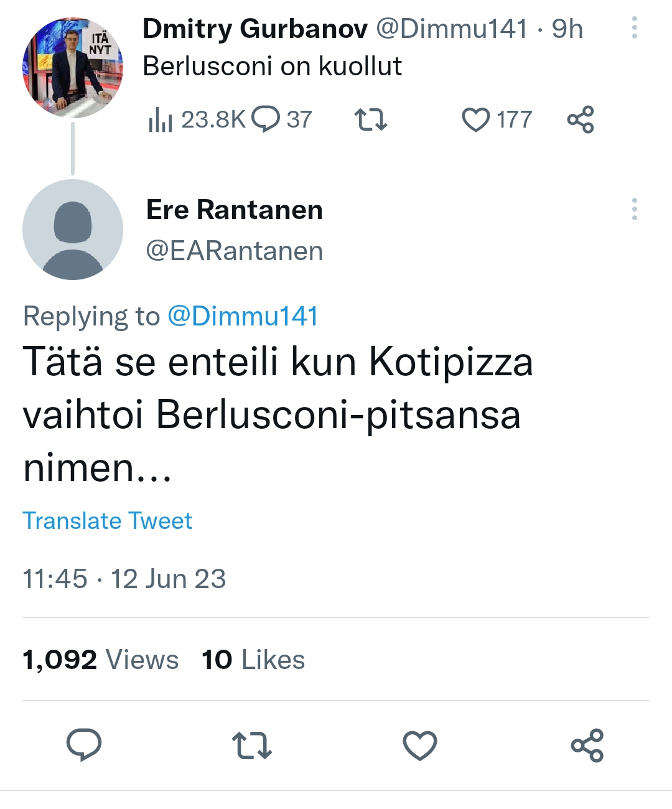Image resolution: width=672 pixels, height=809 pixels.
Task: Open more options on Dmitry's tweet
Action: click(x=634, y=28)
